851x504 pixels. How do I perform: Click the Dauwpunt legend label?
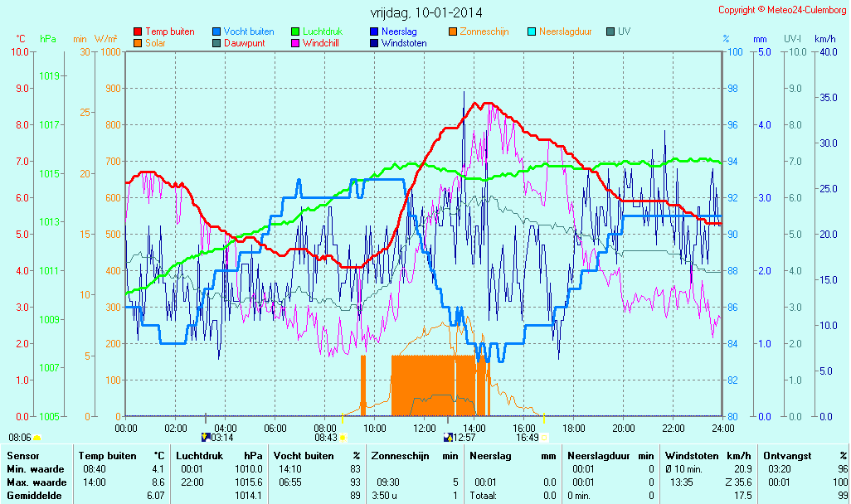pyautogui.click(x=245, y=43)
